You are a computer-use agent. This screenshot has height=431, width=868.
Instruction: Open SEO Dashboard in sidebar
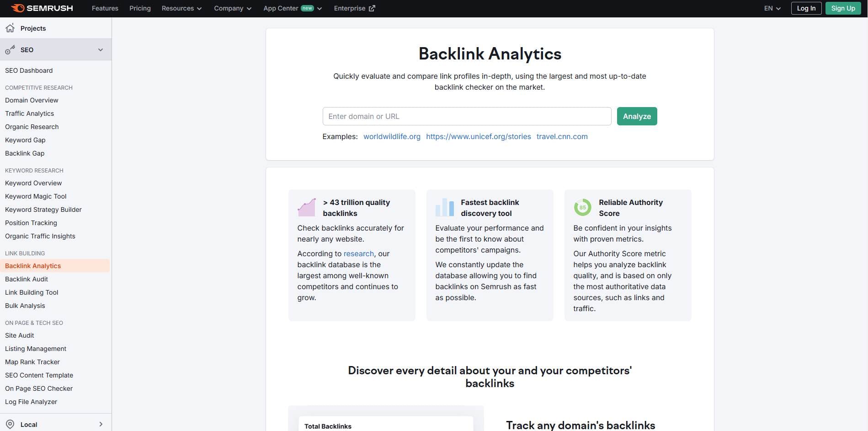(29, 70)
